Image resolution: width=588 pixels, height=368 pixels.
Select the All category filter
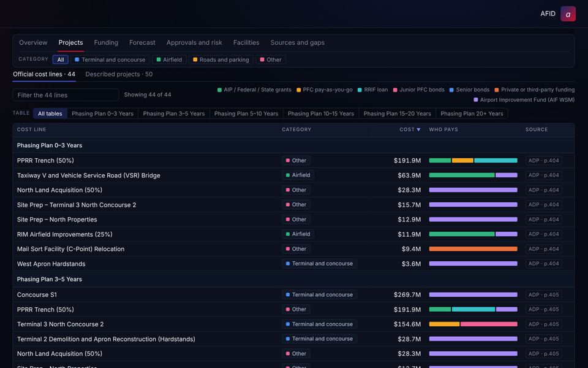[x=61, y=59]
